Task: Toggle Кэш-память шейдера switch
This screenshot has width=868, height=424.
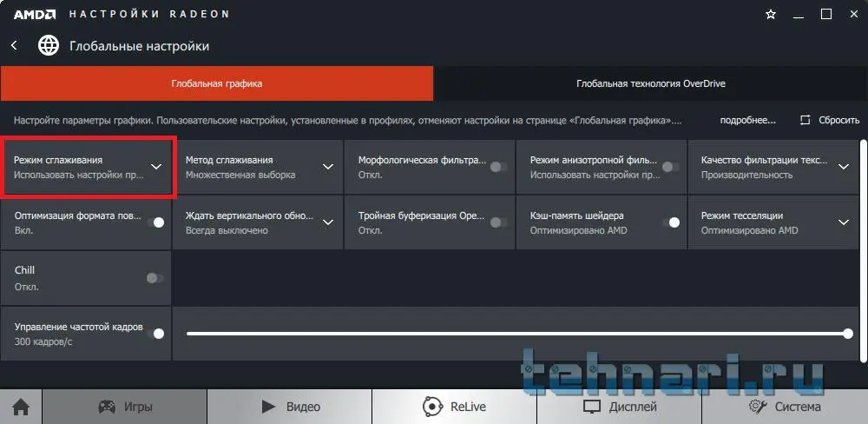Action: [671, 222]
